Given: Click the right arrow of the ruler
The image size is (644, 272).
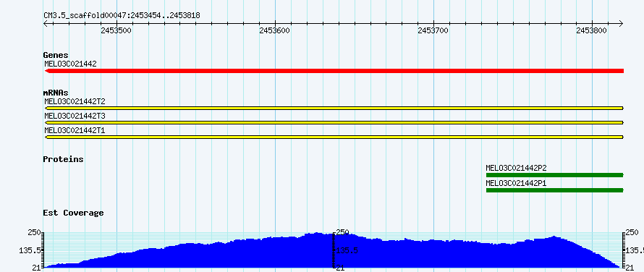Looking at the screenshot, I should pos(621,24).
